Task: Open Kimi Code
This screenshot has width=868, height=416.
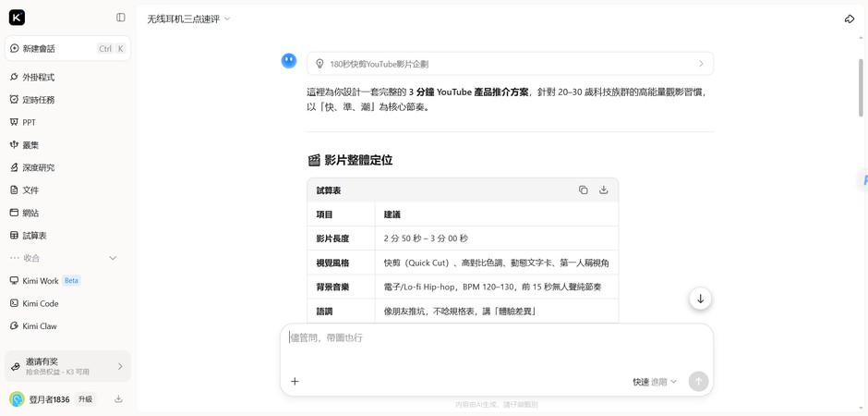Action: 67,303
